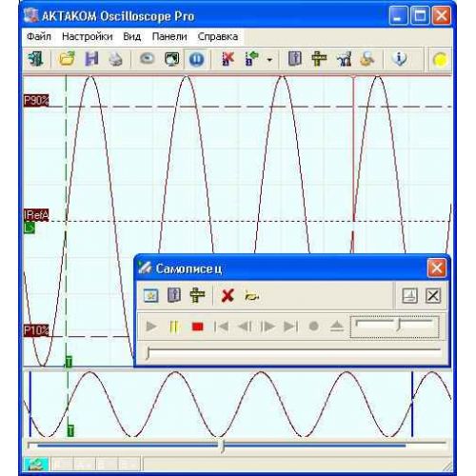Image resolution: width=476 pixels, height=476 pixels.
Task: Click the exit door icon in toolbar
Action: click(35, 59)
